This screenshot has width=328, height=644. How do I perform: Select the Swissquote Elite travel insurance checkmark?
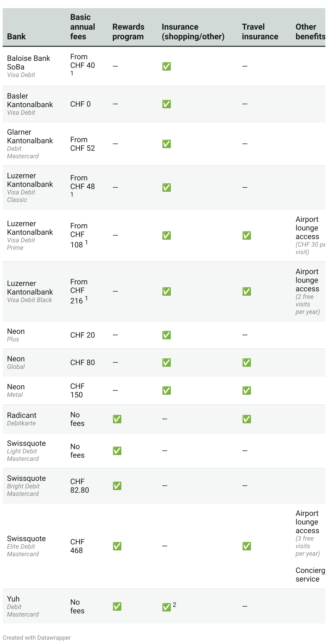click(247, 546)
